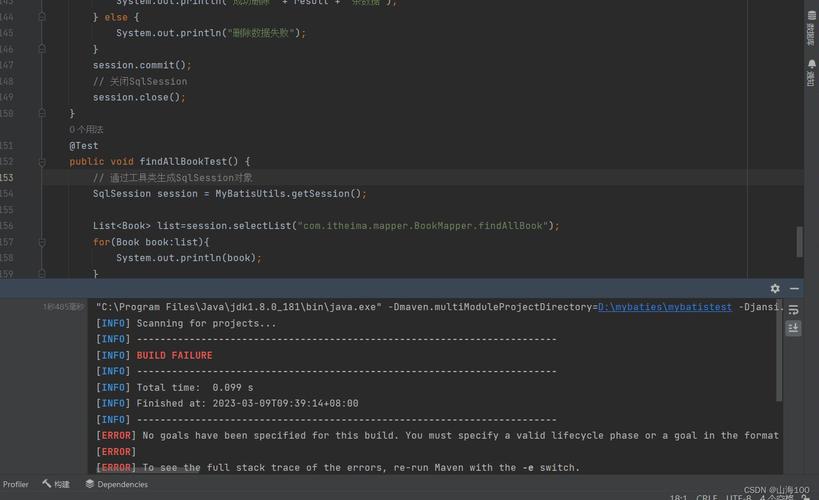Collapse findAllBookTest method at line 152

click(x=42, y=162)
